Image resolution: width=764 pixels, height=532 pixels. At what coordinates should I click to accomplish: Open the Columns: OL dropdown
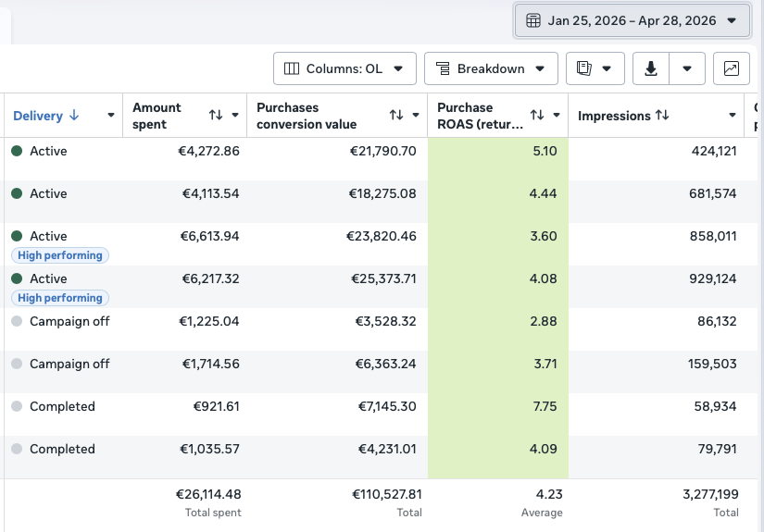pyautogui.click(x=344, y=68)
